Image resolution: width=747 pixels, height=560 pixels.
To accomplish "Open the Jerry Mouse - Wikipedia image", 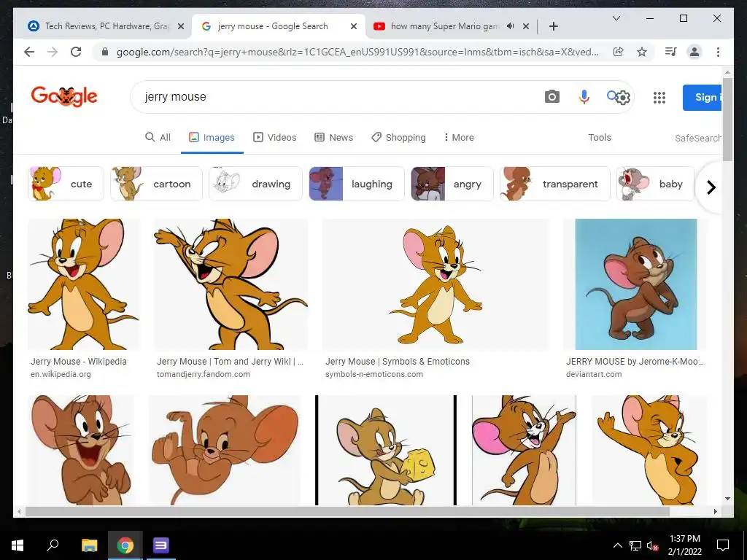I will 84,284.
